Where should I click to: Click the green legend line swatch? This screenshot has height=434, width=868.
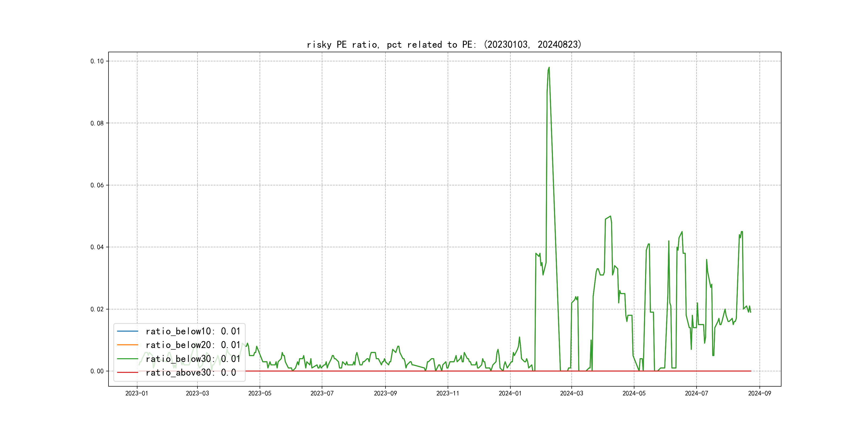pos(127,359)
